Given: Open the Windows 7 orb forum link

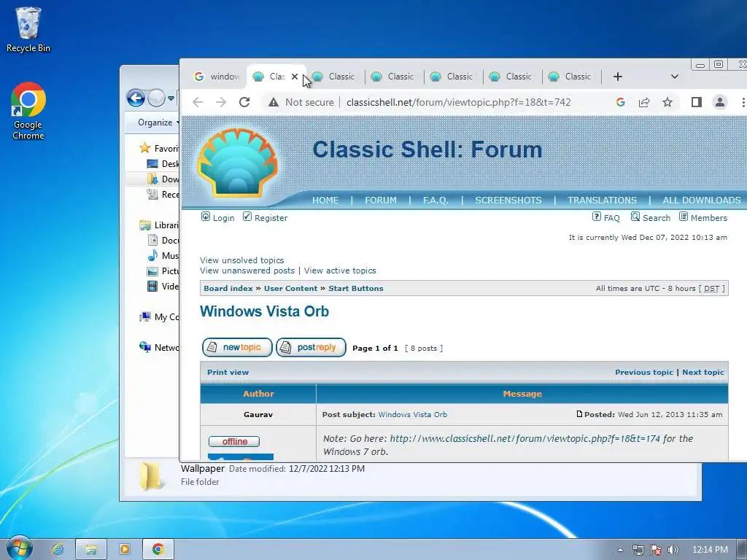Looking at the screenshot, I should [525, 438].
